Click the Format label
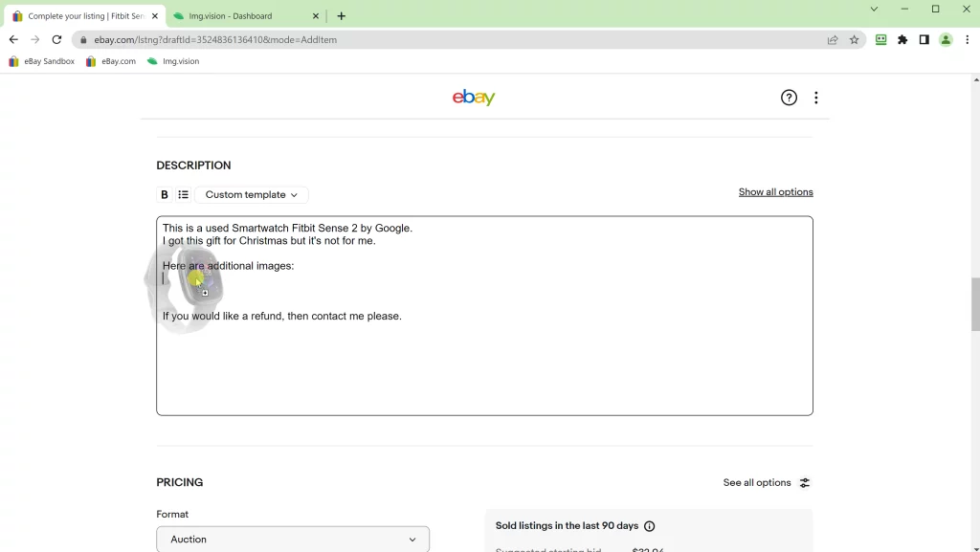The width and height of the screenshot is (980, 552). point(172,515)
